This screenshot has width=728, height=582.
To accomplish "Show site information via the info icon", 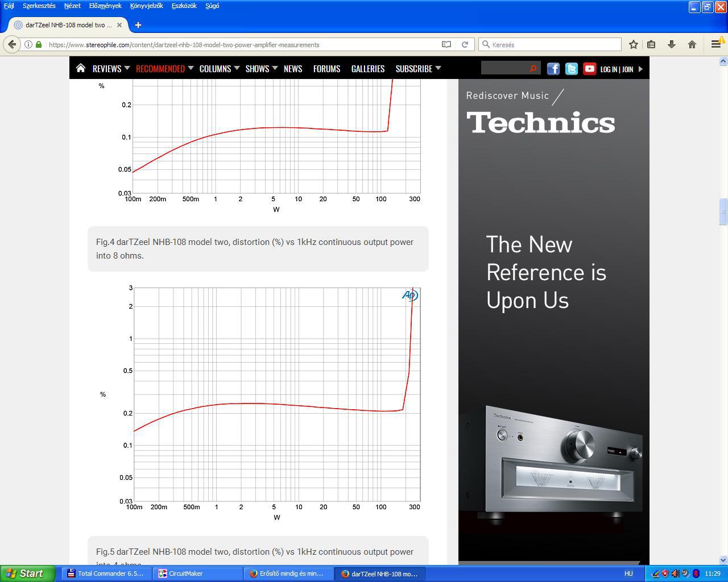I will [28, 44].
